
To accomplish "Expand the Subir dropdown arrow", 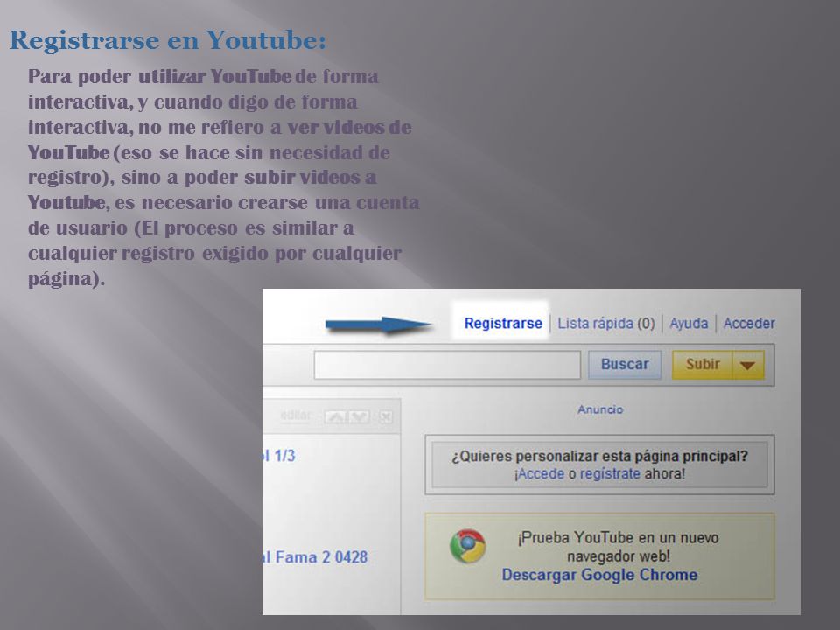I will (748, 366).
